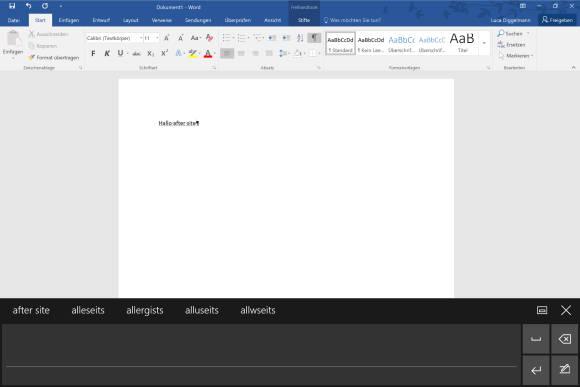580x387 pixels.
Task: Expand the styles gallery more arrow
Action: [484, 43]
